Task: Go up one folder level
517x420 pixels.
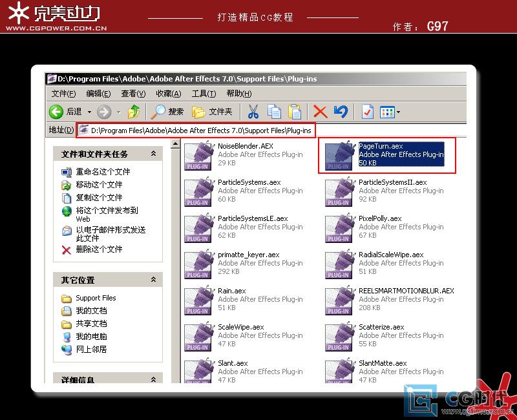Action: click(134, 112)
